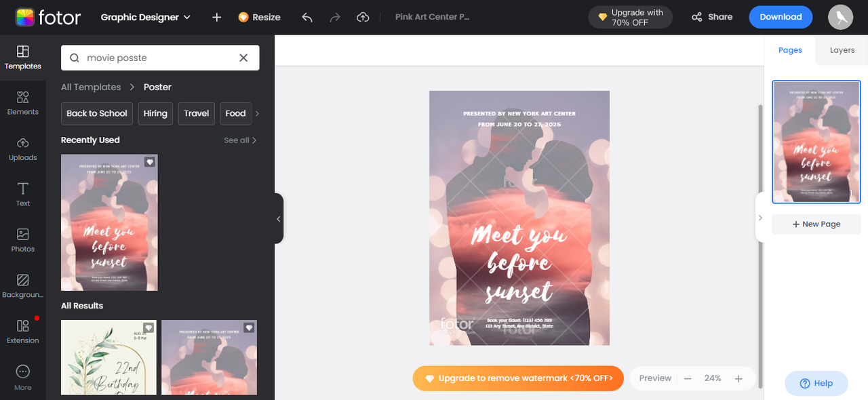The width and height of the screenshot is (868, 400).
Task: Zoom out with the minus icon
Action: [688, 378]
